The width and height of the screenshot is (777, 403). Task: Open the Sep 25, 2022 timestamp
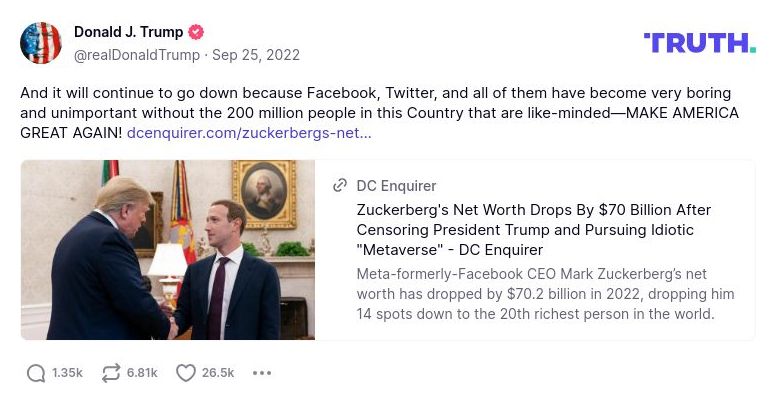coord(255,55)
